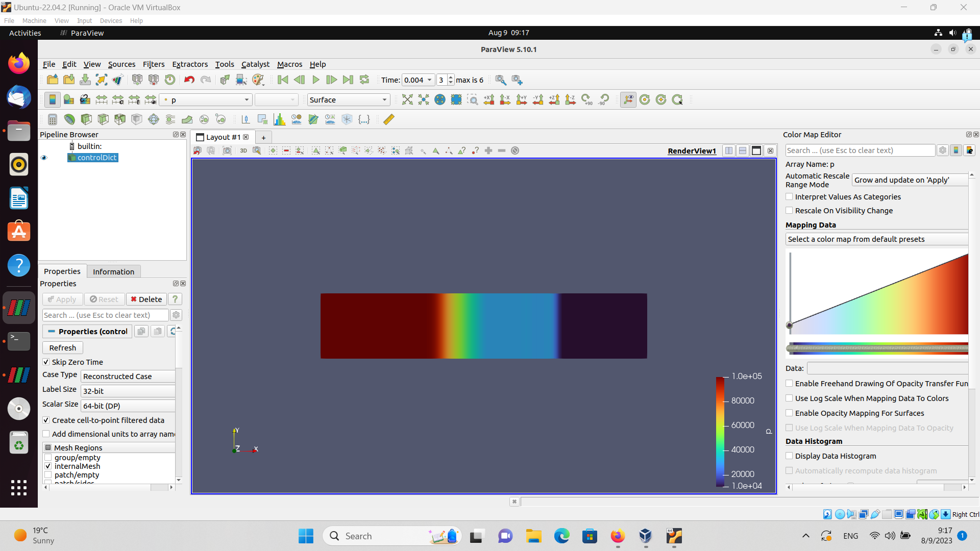Click the opacity transfer function control point
Image resolution: width=980 pixels, height=551 pixels.
[790, 325]
